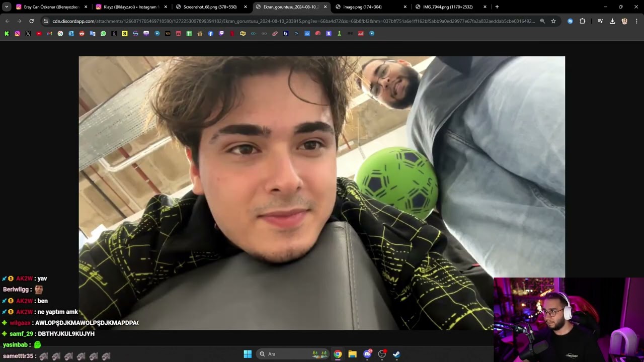The height and width of the screenshot is (362, 644).
Task: Select the active Ekran_goruntusu tab
Action: coord(291,7)
